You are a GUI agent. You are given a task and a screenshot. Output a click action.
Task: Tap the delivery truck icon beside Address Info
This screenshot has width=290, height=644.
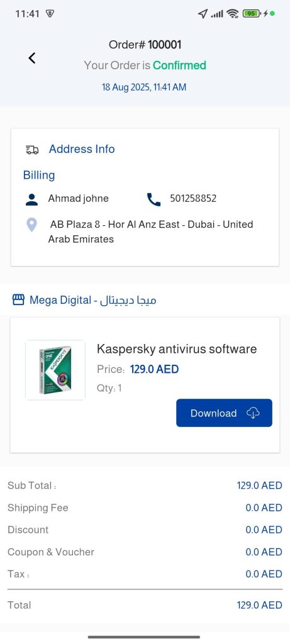[32, 150]
